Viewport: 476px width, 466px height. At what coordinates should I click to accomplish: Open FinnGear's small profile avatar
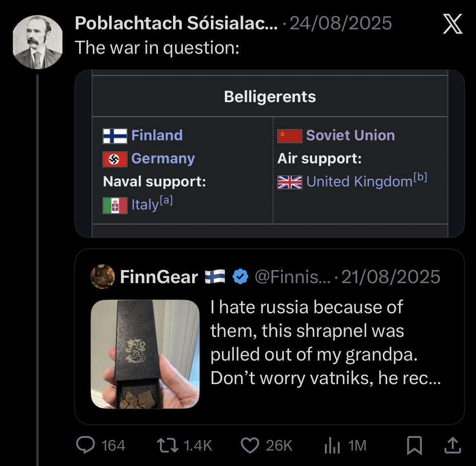pyautogui.click(x=102, y=277)
